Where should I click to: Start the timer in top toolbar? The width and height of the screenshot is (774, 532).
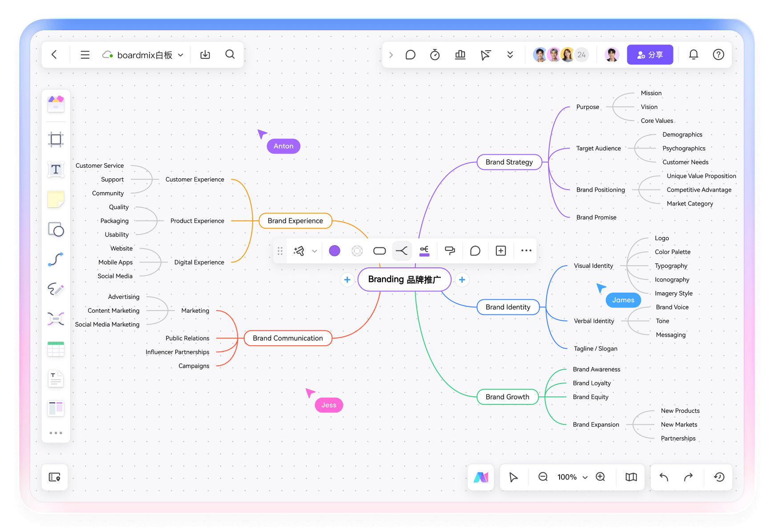pyautogui.click(x=435, y=55)
